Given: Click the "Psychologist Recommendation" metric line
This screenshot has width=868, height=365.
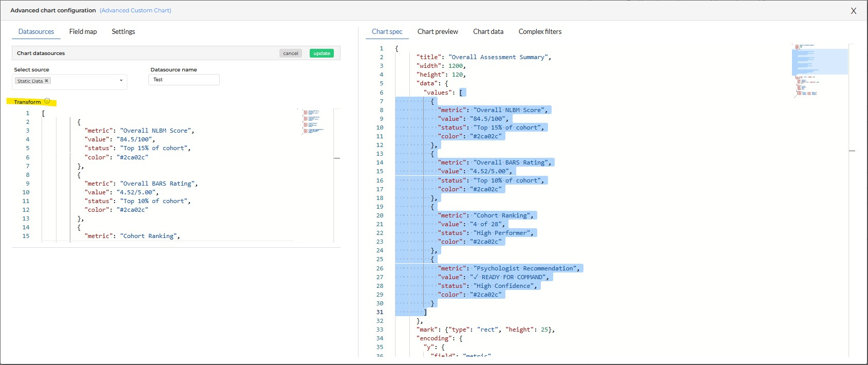Looking at the screenshot, I should [x=509, y=268].
